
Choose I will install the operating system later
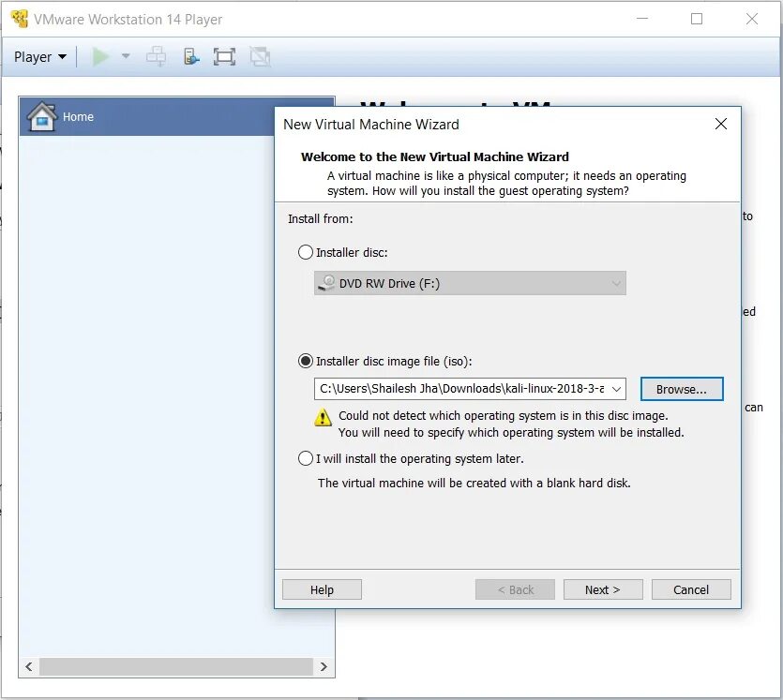(x=305, y=458)
